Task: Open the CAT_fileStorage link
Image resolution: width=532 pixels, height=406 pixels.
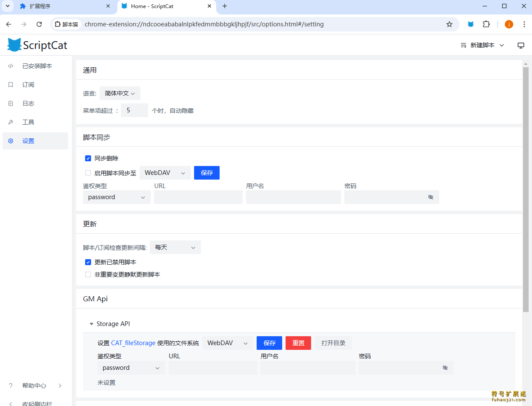Action: point(133,343)
